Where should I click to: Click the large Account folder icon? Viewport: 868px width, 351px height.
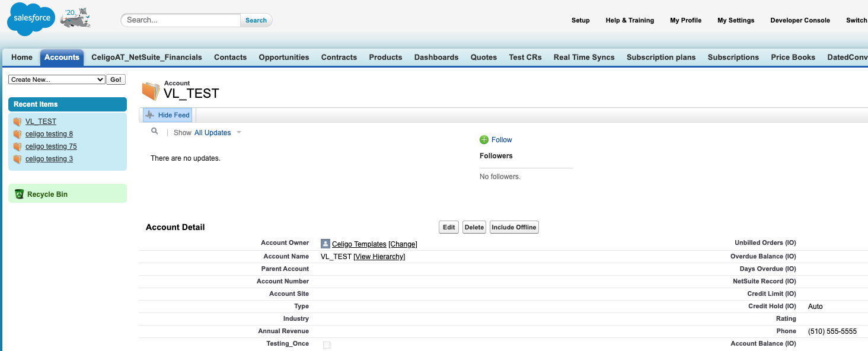pos(151,91)
